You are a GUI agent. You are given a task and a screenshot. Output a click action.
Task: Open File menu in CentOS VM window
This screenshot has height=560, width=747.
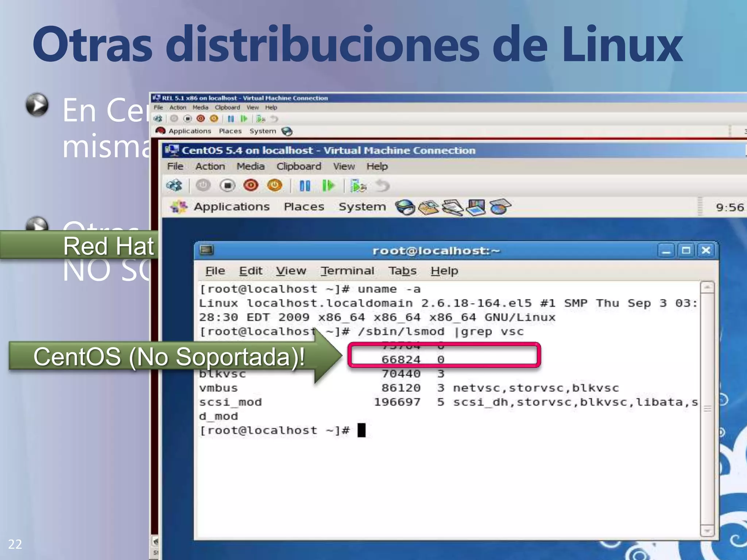175,166
